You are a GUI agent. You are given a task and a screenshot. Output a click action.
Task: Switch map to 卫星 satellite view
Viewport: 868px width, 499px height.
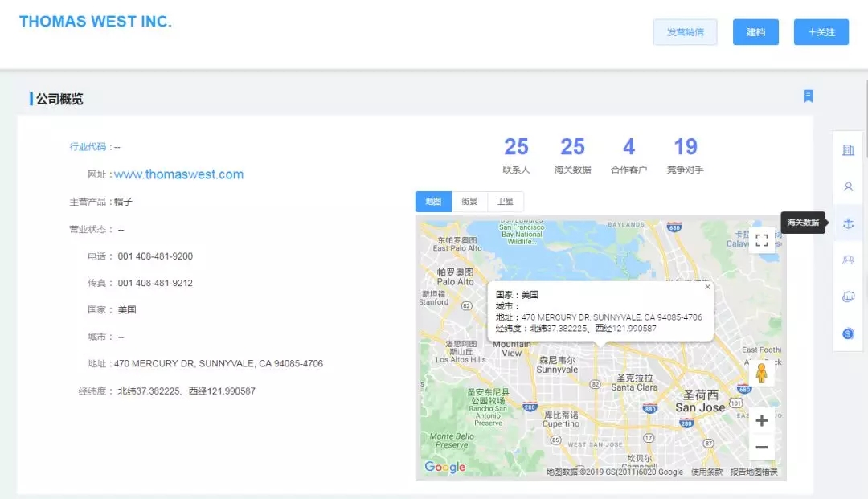pos(506,201)
